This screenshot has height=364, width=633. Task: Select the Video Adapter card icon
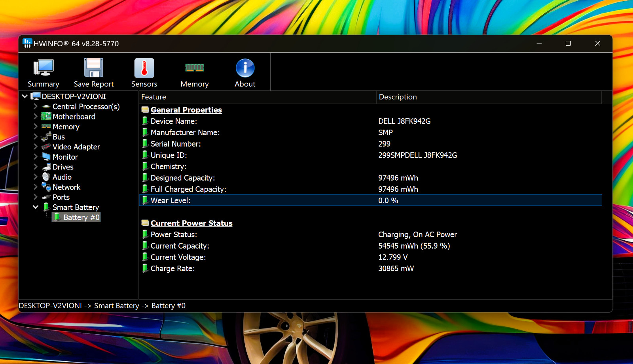tap(46, 147)
